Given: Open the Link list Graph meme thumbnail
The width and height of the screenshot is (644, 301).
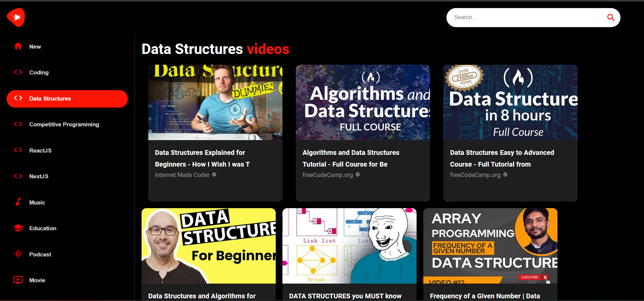Looking at the screenshot, I should click(350, 246).
